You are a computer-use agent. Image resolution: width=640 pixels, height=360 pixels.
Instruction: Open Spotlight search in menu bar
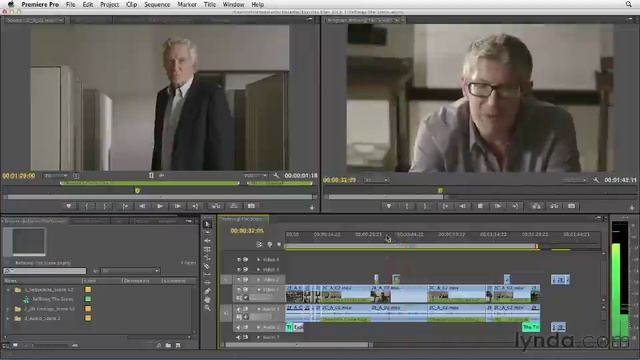[629, 4]
